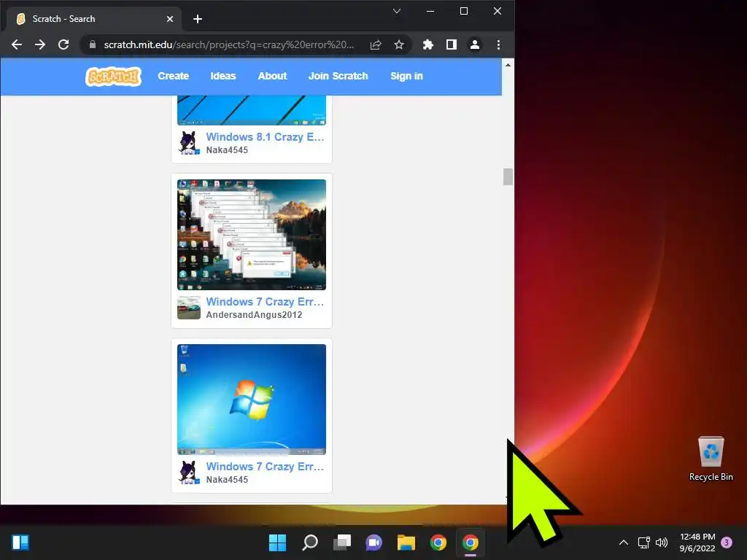This screenshot has height=560, width=747.
Task: Open taskbar Search magnifier
Action: click(309, 542)
